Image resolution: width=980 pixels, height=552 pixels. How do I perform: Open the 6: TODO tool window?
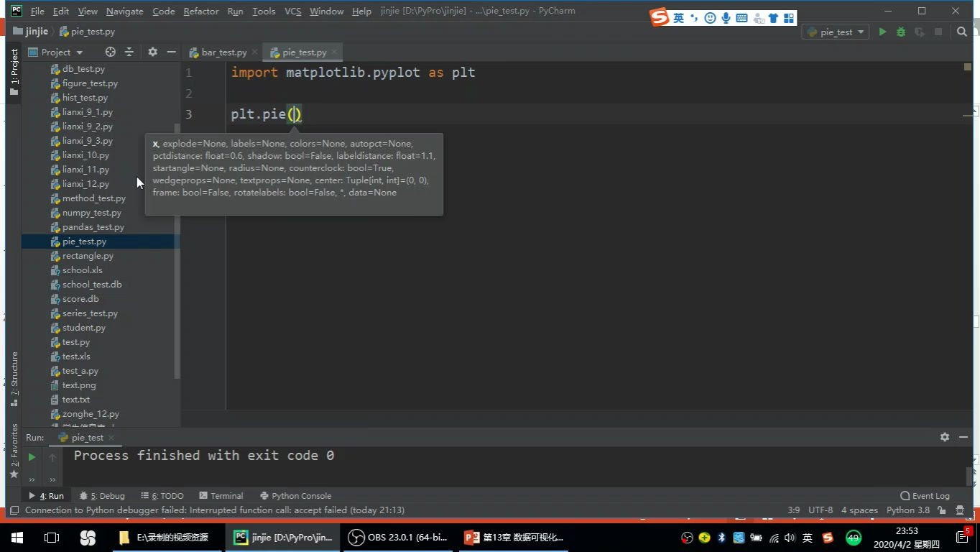[x=162, y=496]
